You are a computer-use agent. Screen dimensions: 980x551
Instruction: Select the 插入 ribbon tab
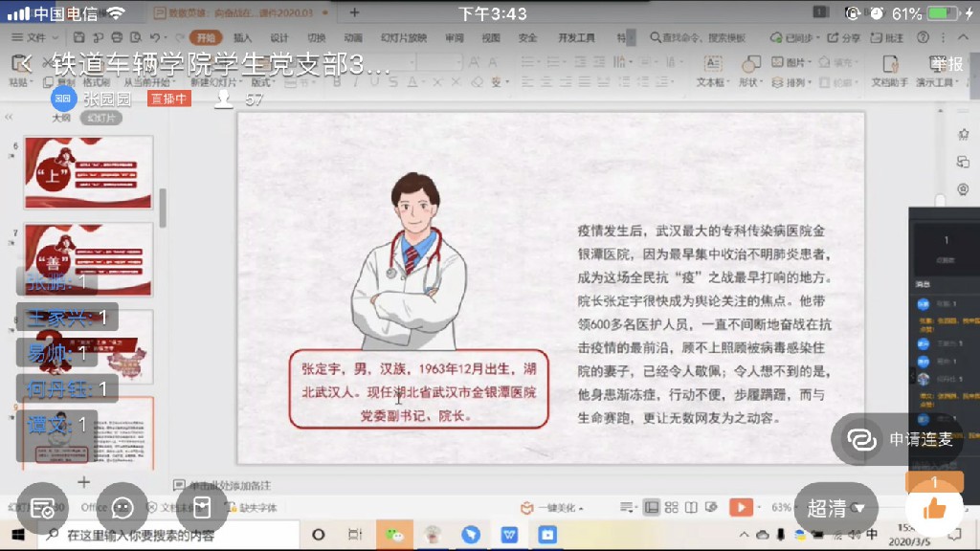tap(242, 37)
